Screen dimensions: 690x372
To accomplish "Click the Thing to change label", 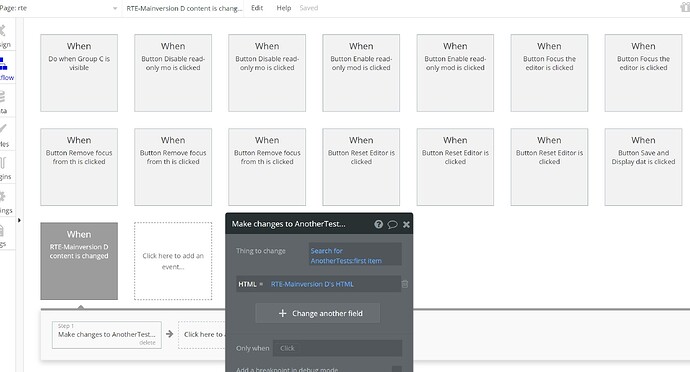I will (261, 251).
